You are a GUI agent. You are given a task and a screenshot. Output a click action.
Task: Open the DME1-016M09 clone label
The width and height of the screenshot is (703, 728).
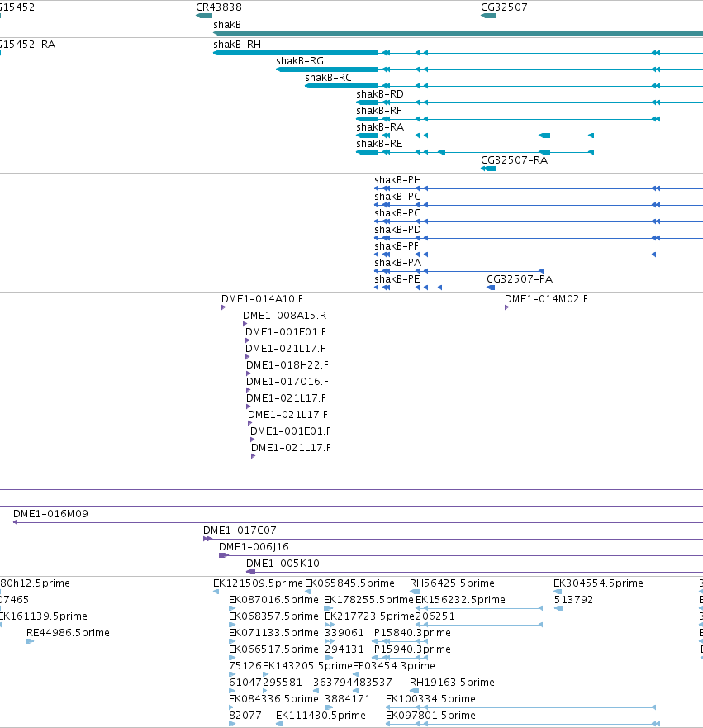50,514
